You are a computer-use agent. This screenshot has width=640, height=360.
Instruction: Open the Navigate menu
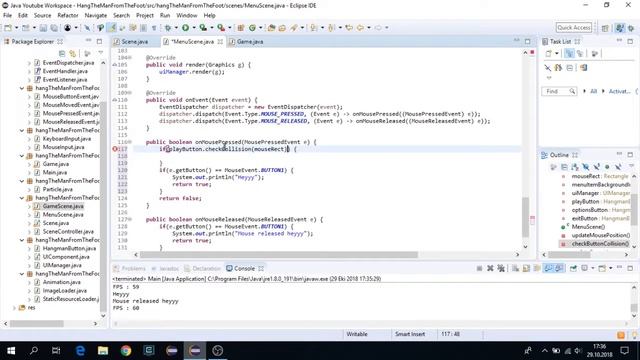click(x=96, y=16)
